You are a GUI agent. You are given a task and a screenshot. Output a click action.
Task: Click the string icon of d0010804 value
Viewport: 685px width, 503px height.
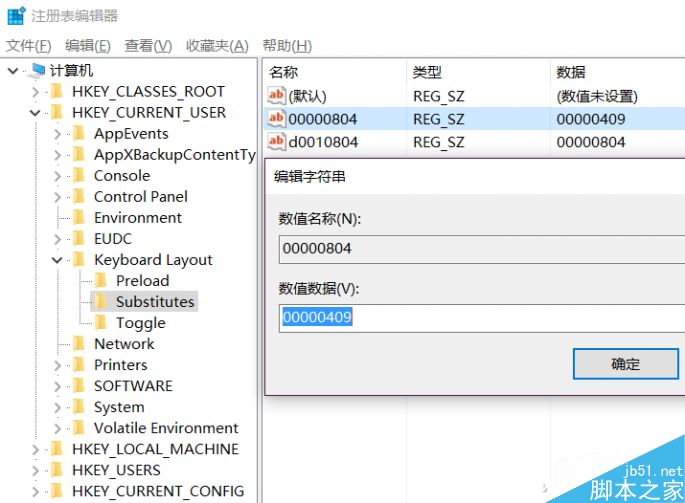point(276,141)
